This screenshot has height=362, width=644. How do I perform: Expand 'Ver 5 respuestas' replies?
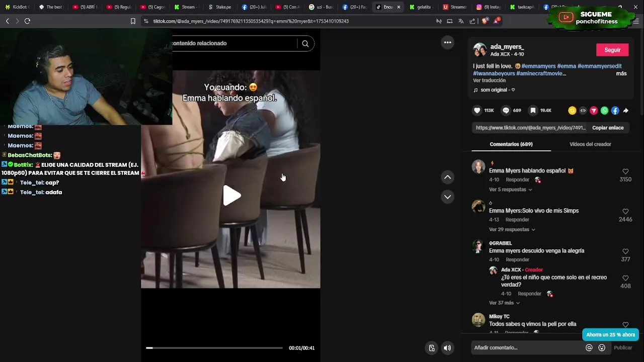(x=510, y=190)
